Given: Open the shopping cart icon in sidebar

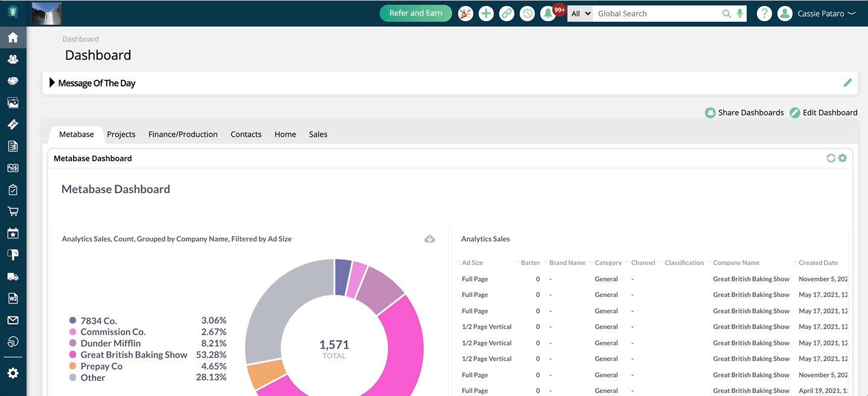Looking at the screenshot, I should click(13, 211).
